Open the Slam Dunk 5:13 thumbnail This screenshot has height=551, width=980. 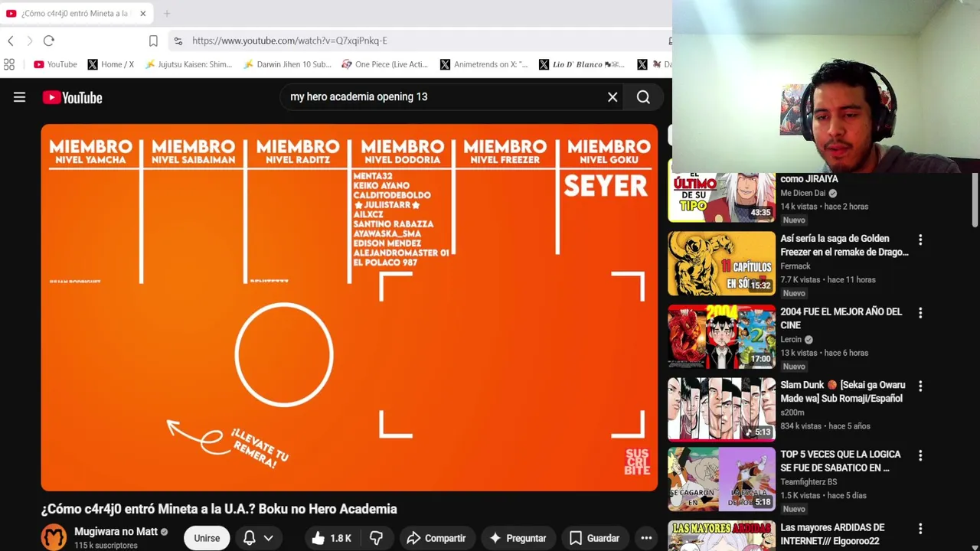[x=721, y=409]
